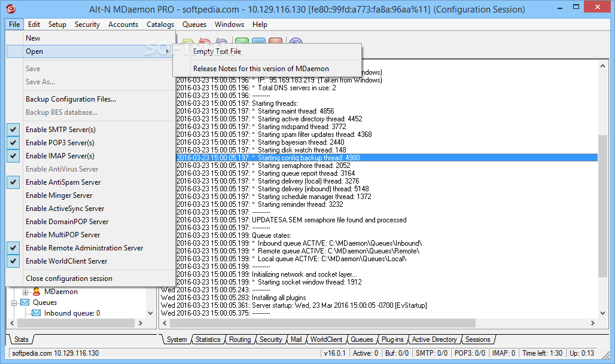615x364 pixels.
Task: Choose Empty Text File from submenu
Action: (267, 51)
